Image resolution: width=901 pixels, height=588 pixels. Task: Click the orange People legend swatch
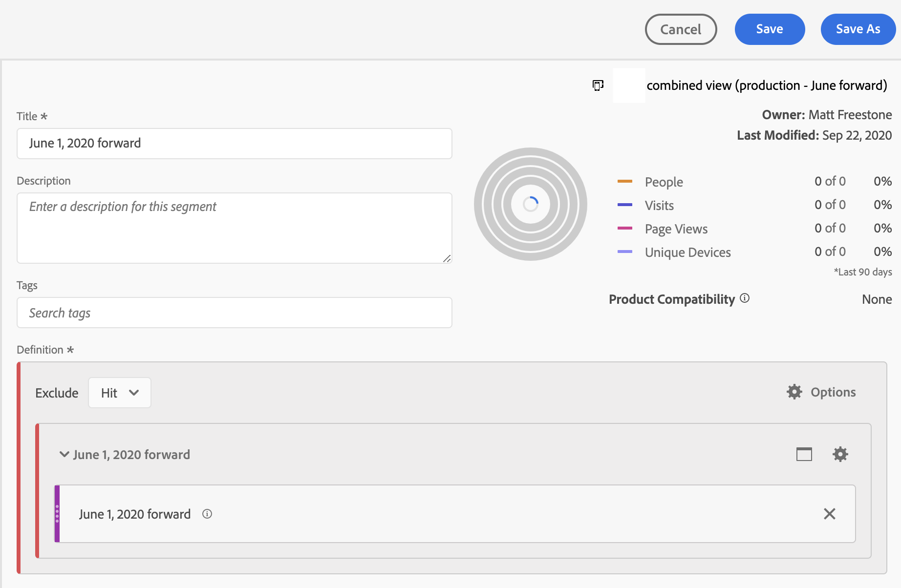click(x=625, y=181)
